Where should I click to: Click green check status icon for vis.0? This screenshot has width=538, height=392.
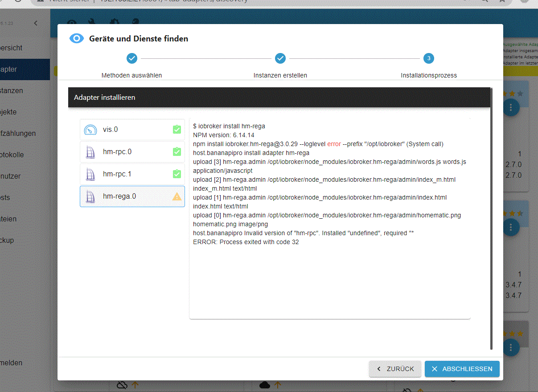pyautogui.click(x=177, y=130)
